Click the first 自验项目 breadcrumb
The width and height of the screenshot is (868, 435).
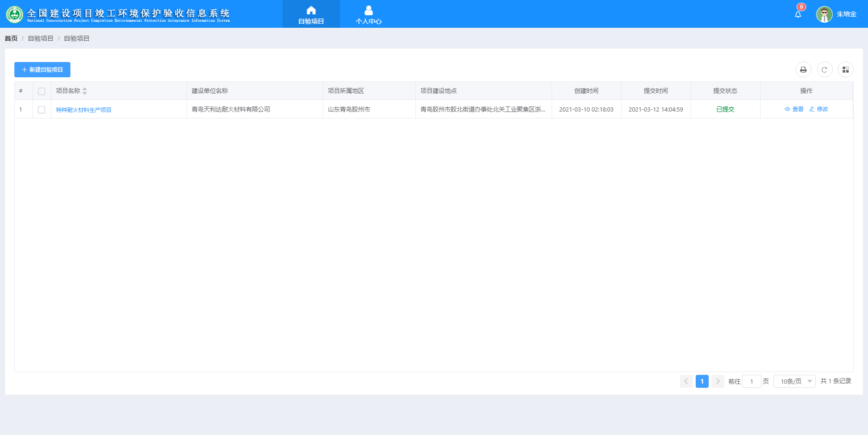[x=41, y=38]
